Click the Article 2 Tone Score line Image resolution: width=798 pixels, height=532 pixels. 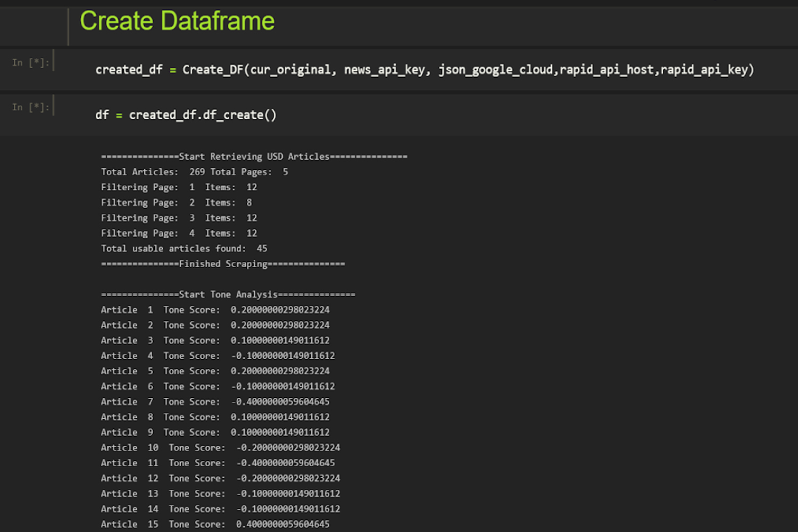(x=215, y=325)
